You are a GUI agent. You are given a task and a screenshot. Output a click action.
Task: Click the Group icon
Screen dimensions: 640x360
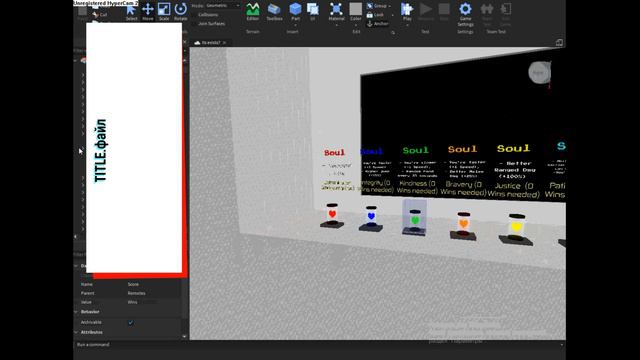(x=370, y=6)
